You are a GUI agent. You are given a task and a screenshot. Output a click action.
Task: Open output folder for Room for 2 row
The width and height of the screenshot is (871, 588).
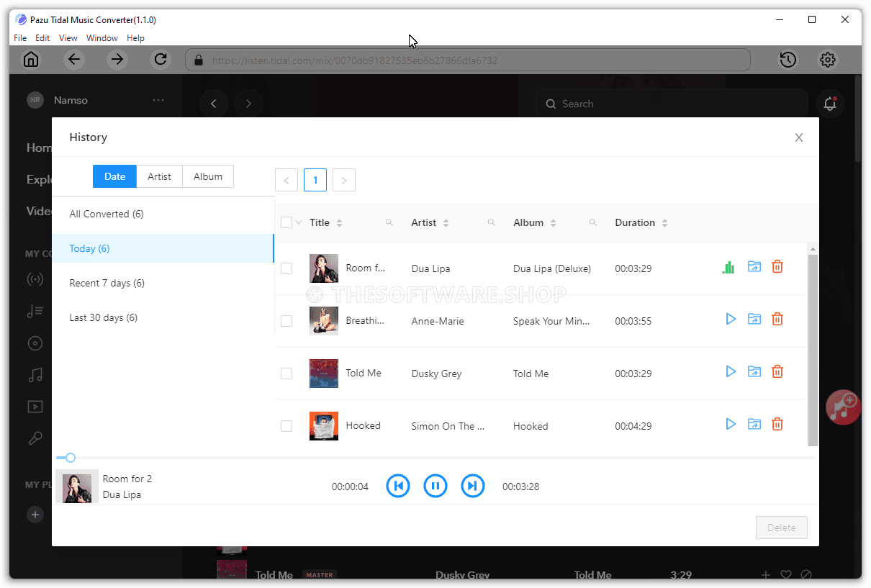(x=754, y=267)
